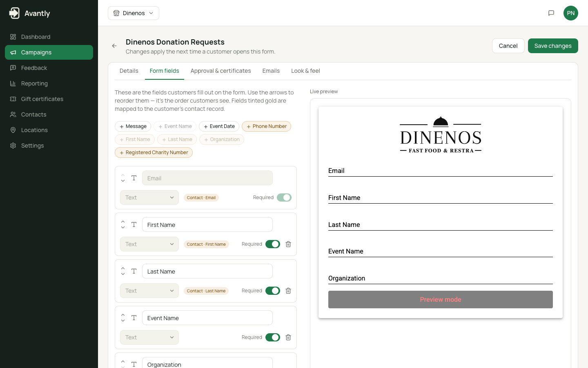Screen dimensions: 588x368
Task: Open Contacts in the sidebar
Action: tap(49, 114)
